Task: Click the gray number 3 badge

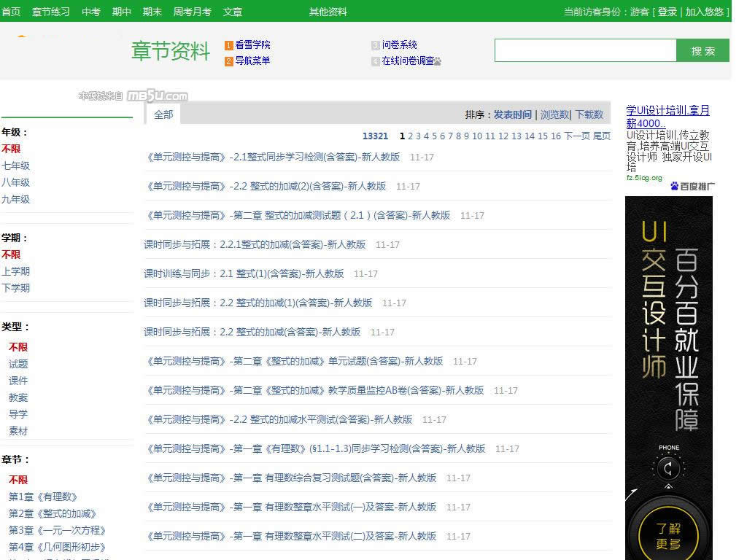Action: point(376,45)
